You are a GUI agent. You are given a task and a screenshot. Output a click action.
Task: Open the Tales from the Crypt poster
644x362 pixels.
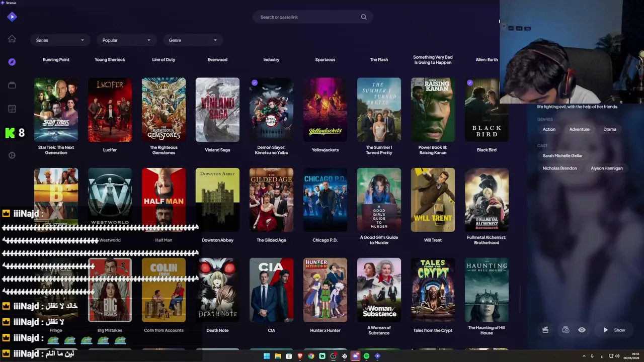click(433, 290)
